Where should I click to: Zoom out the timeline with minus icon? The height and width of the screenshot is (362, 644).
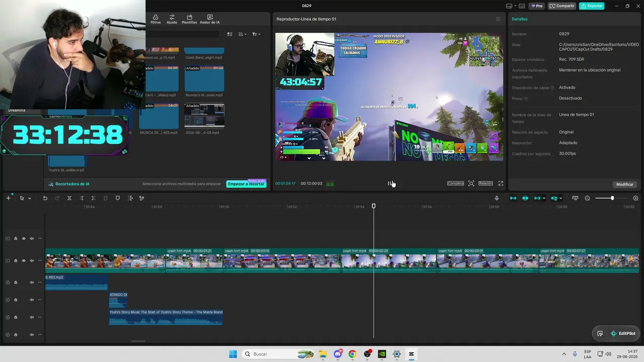[587, 198]
